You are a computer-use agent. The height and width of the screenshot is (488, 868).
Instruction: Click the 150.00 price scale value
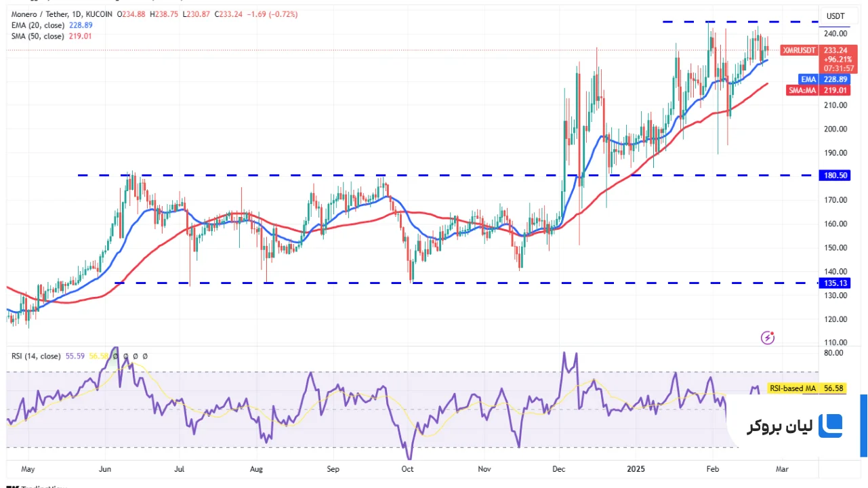pyautogui.click(x=834, y=248)
